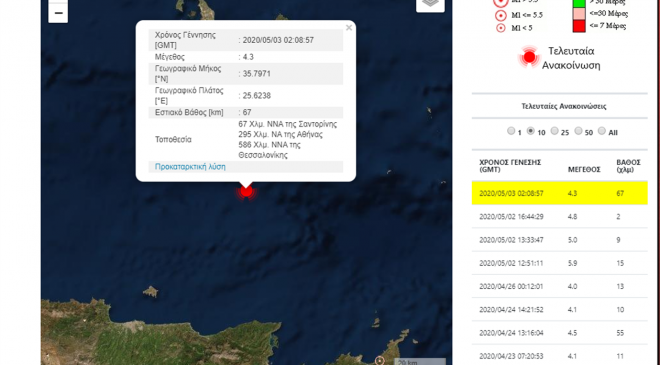Select the 2020/04/24 13:16:04 earthquake row
Image resolution: width=660 pixels, height=365 pixels.
click(559, 333)
